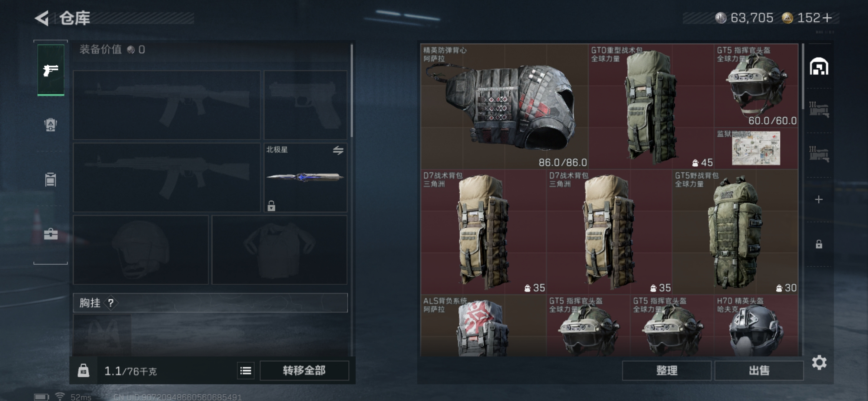Click the question mark beside 胸挂

click(x=111, y=303)
